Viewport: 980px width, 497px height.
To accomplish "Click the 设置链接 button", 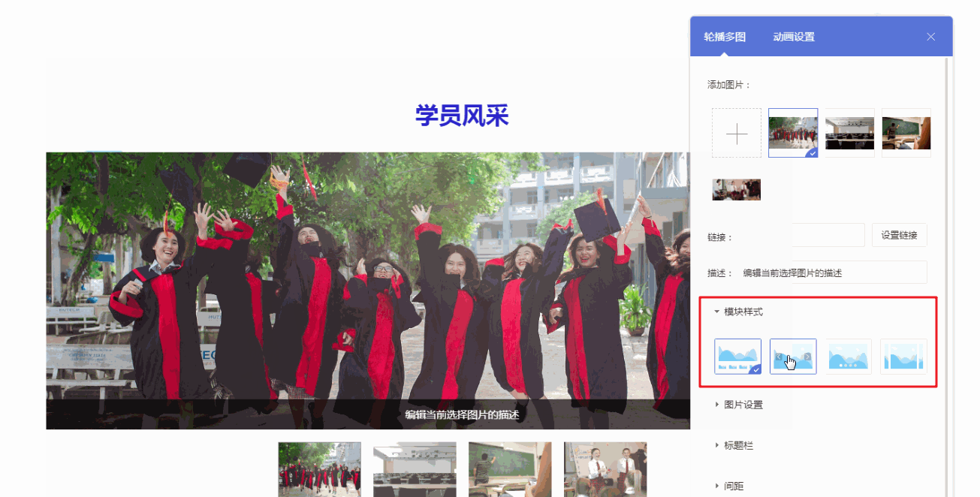I will click(x=899, y=235).
